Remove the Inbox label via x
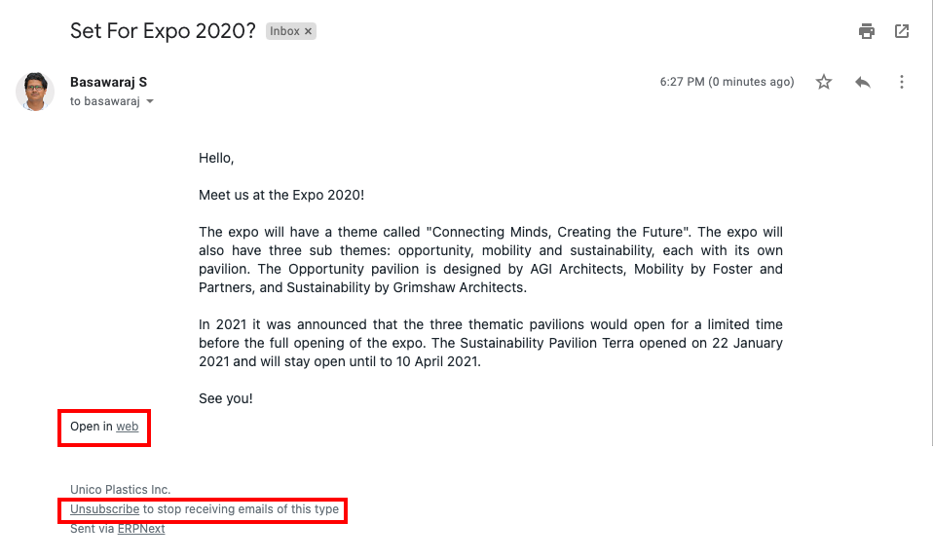This screenshot has height=560, width=933. (309, 31)
